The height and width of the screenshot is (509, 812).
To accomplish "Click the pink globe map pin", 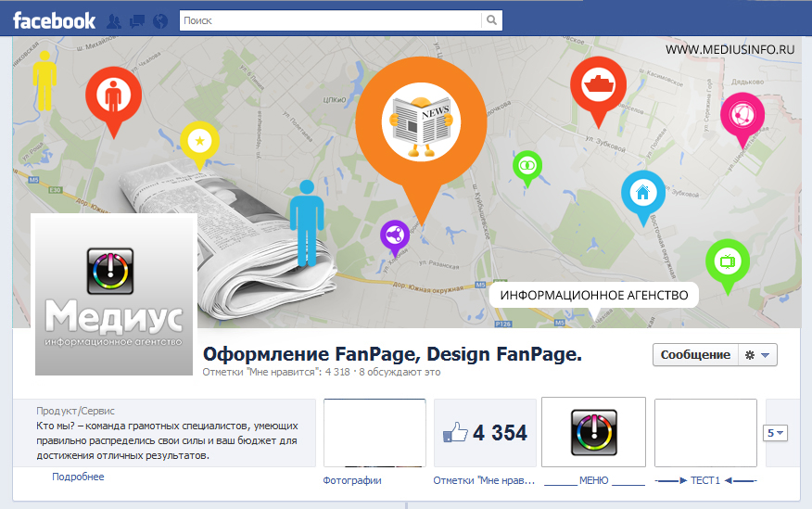I will pyautogui.click(x=742, y=120).
